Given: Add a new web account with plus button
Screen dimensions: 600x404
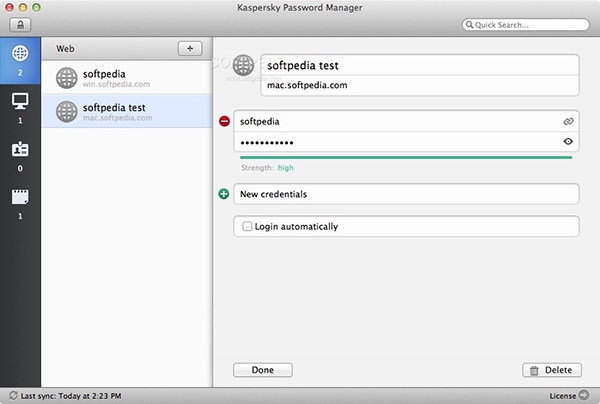Looking at the screenshot, I should point(190,49).
